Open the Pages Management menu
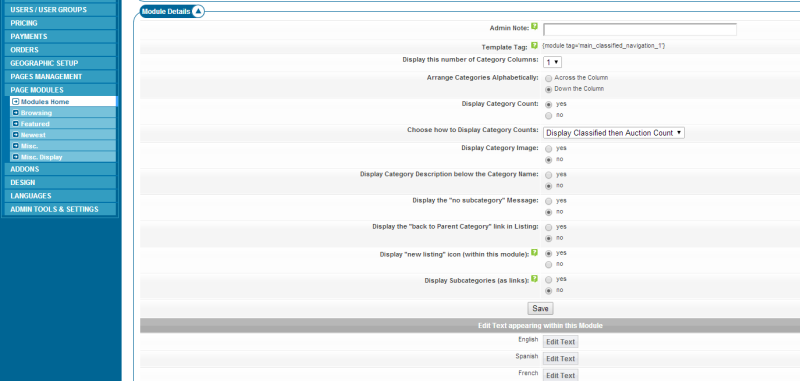Viewport: 800px width, 381px height. (59, 77)
